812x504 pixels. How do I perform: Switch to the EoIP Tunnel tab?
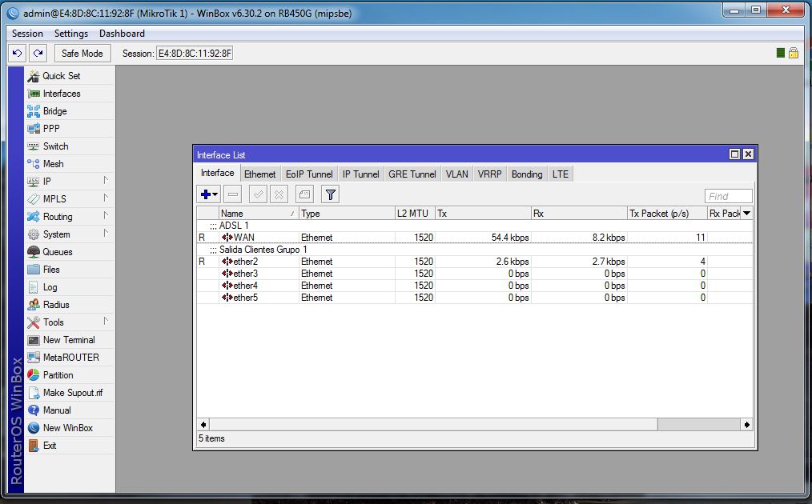coord(309,174)
